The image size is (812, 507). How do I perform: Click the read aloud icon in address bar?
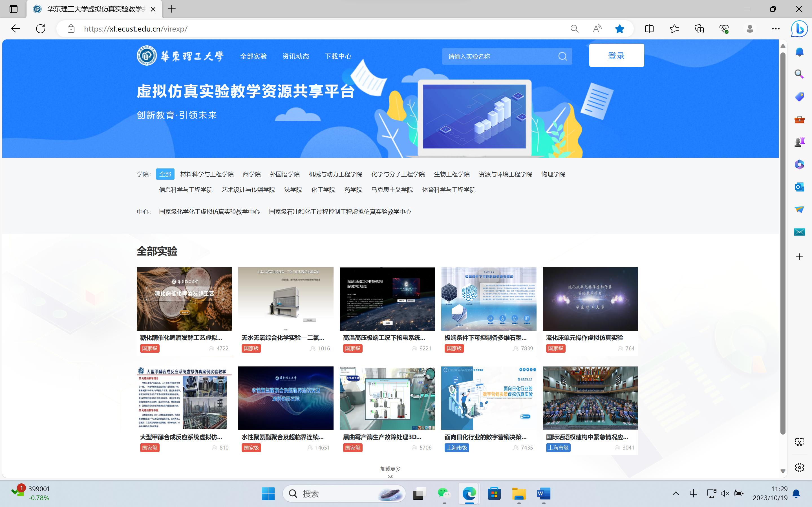click(x=597, y=29)
